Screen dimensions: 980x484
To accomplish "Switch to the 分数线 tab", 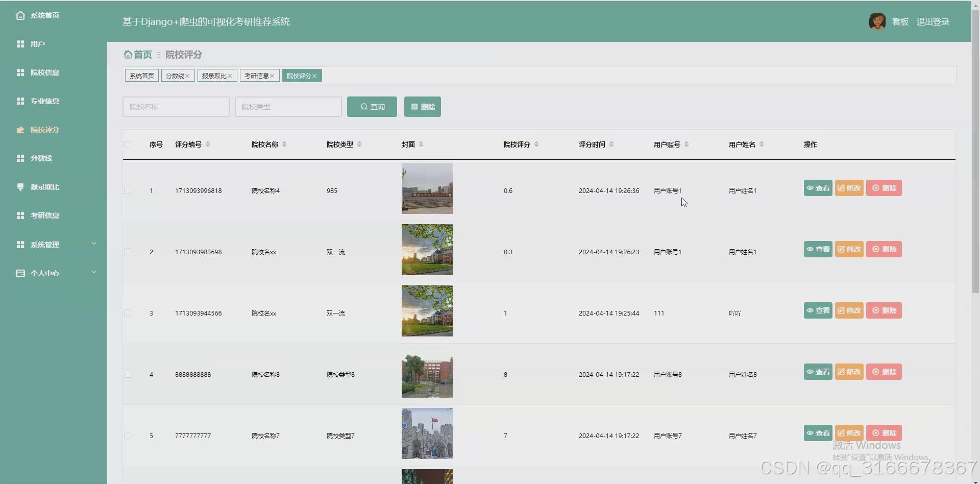I will (175, 76).
